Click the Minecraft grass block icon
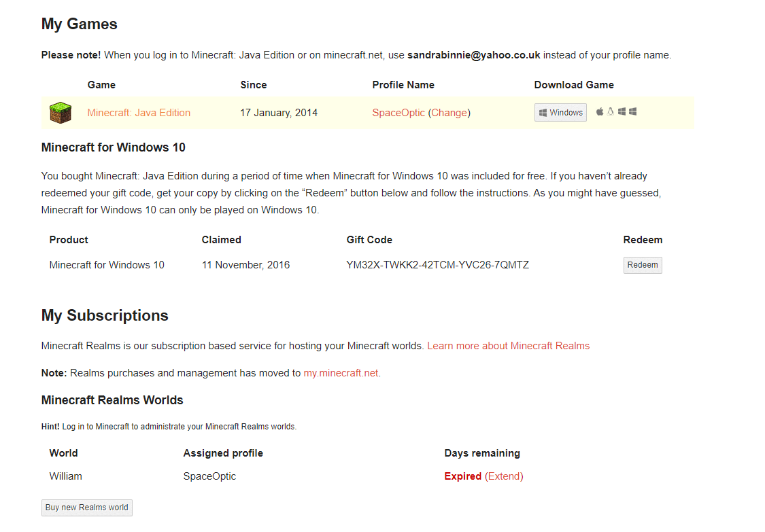Image resolution: width=765 pixels, height=532 pixels. click(x=61, y=113)
